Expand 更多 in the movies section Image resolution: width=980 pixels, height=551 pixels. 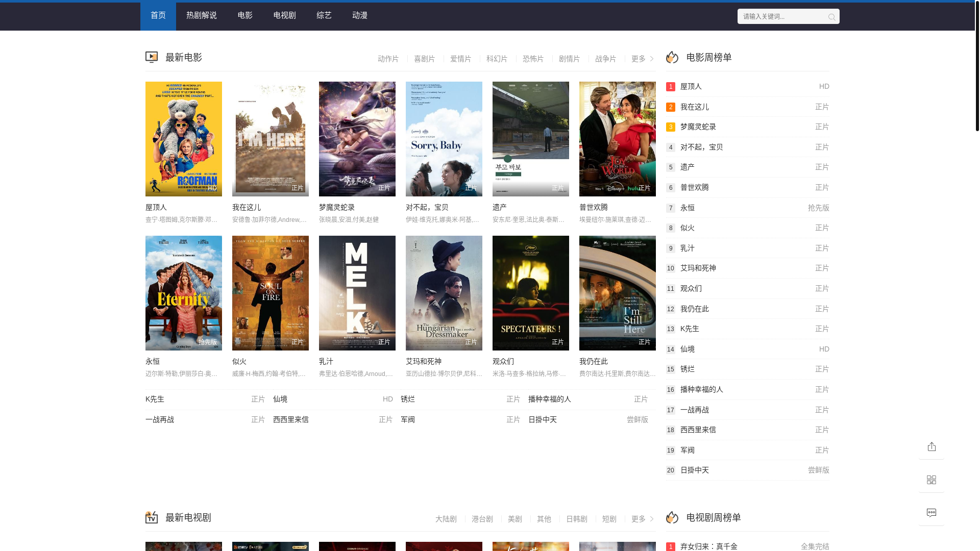coord(642,59)
